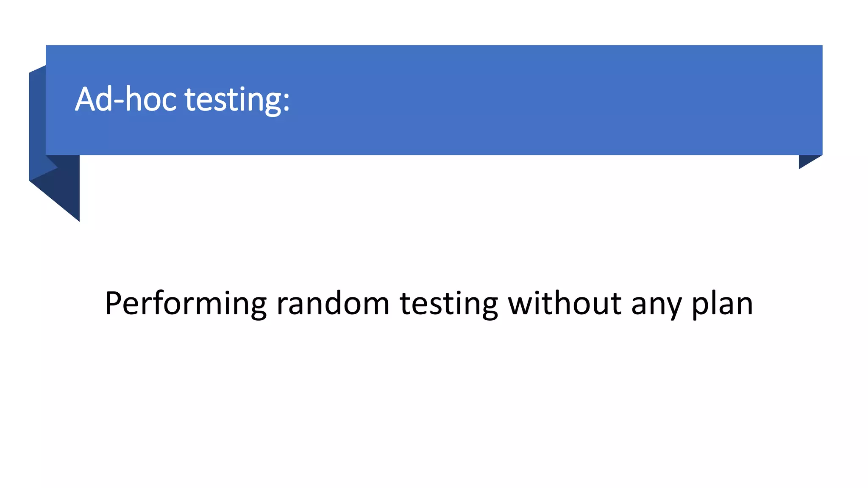This screenshot has width=868, height=488.
Task: Click the capital "A" starting the slide title
Action: click(84, 100)
